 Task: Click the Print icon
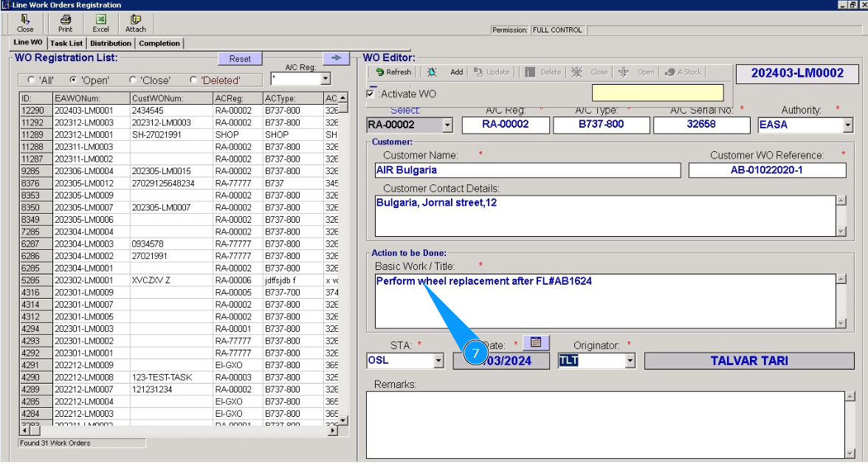click(66, 20)
